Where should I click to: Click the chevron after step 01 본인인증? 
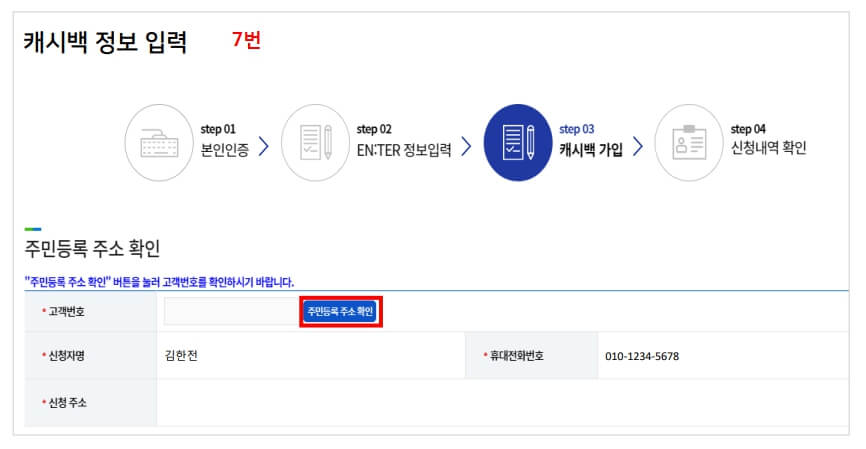point(264,146)
